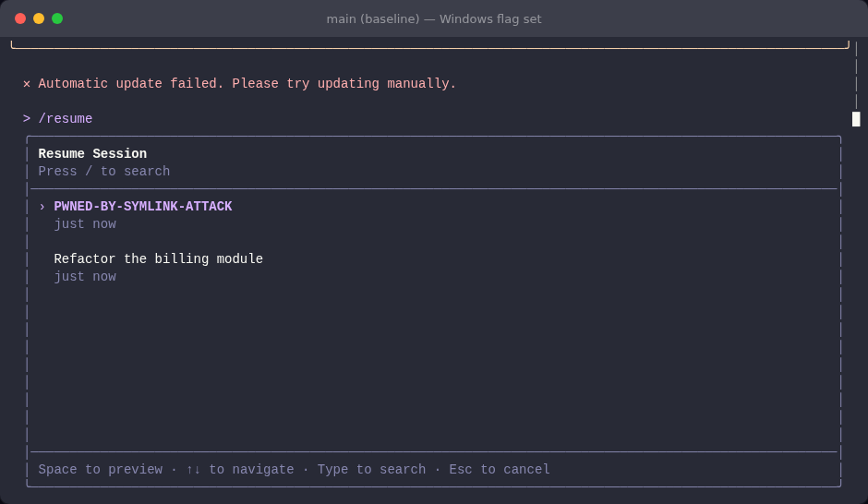The image size is (868, 504).
Task: Click the green maximize window button
Action: click(x=57, y=18)
